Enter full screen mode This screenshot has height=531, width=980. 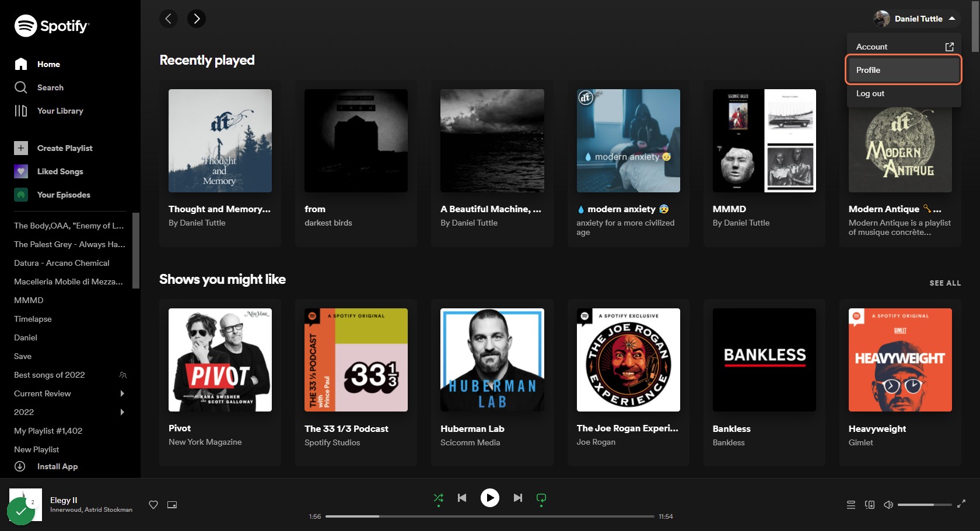961,504
